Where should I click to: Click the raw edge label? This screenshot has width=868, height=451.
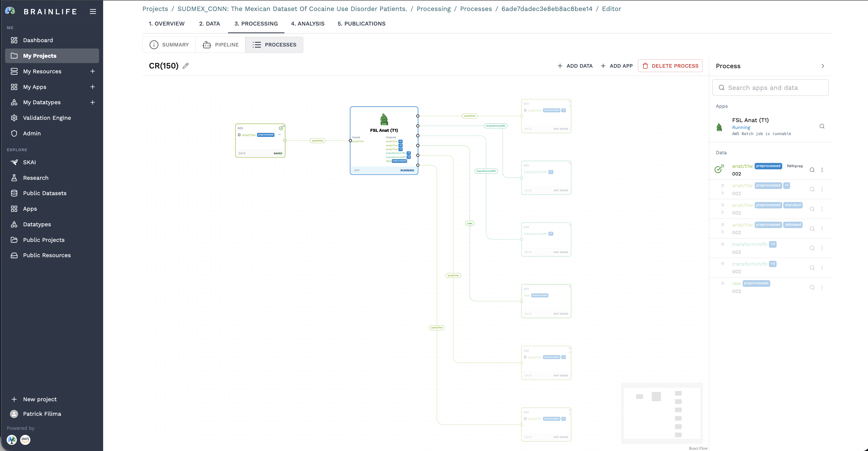[x=470, y=223]
